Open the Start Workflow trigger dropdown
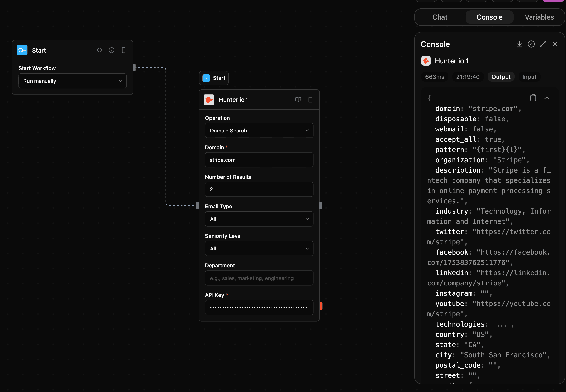 72,81
